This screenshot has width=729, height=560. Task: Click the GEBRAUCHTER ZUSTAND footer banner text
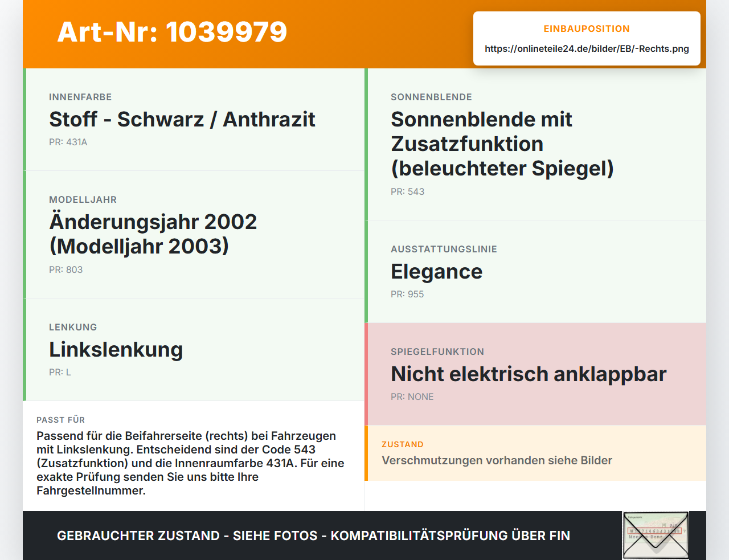pyautogui.click(x=314, y=536)
